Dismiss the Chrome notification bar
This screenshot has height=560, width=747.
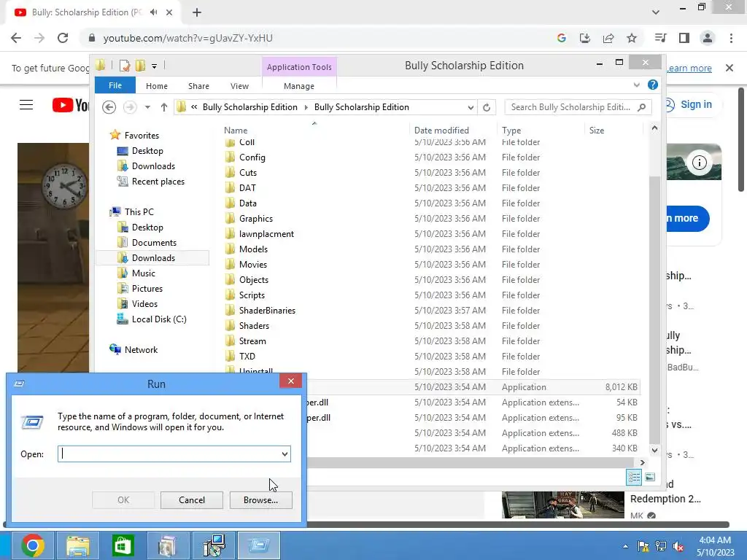[x=729, y=68]
